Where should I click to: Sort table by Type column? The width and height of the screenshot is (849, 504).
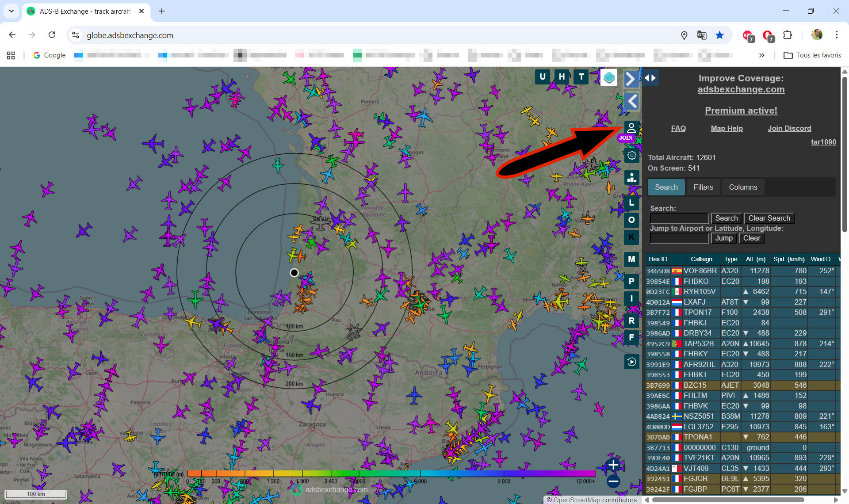tap(730, 259)
